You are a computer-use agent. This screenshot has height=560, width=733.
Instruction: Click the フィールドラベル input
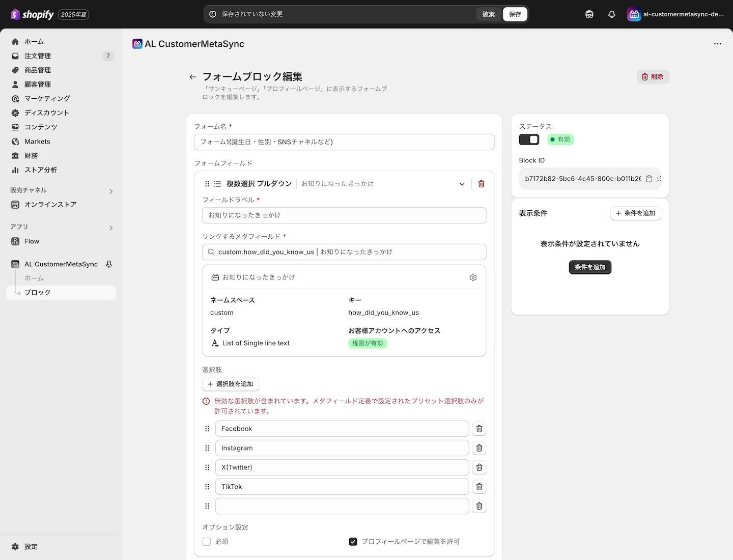click(x=344, y=215)
